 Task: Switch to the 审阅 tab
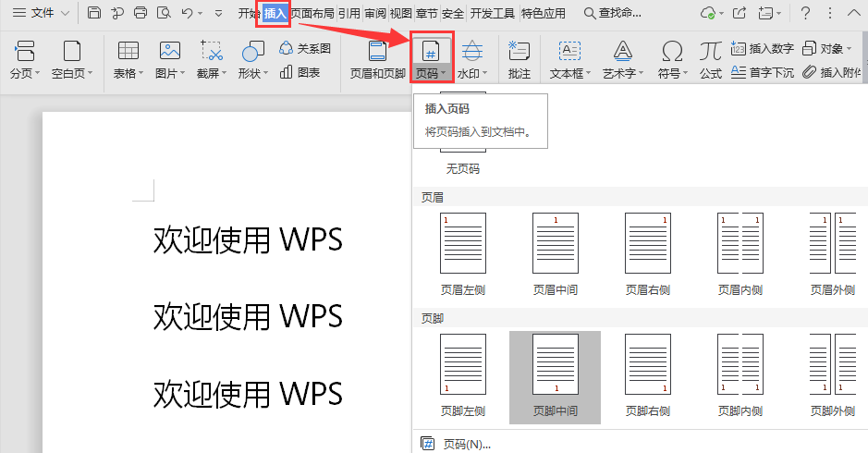click(x=374, y=13)
